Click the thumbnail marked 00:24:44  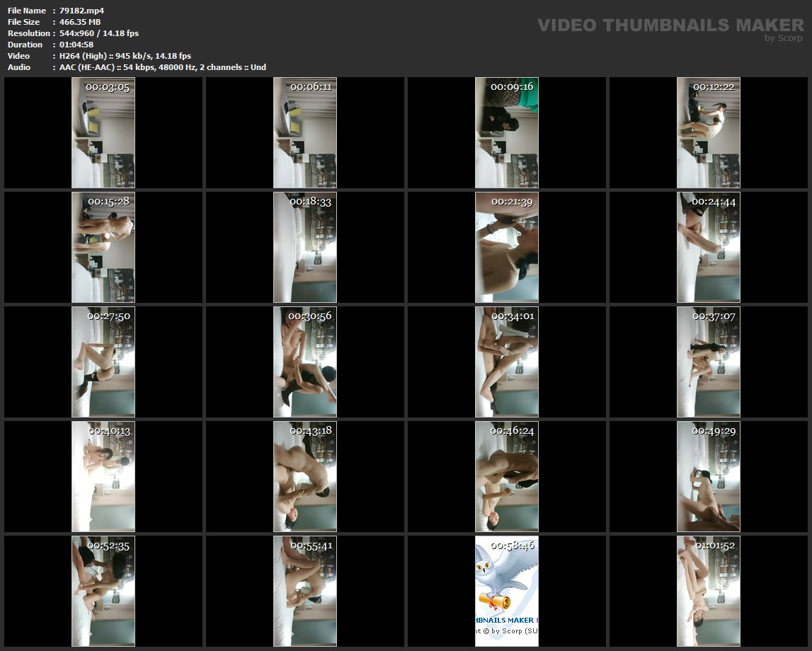coord(708,247)
